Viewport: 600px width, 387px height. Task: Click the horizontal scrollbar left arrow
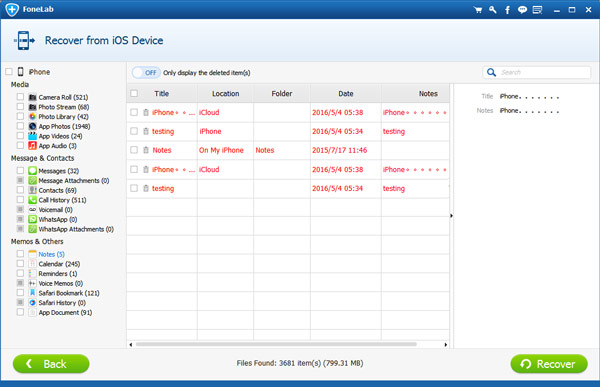pos(131,345)
